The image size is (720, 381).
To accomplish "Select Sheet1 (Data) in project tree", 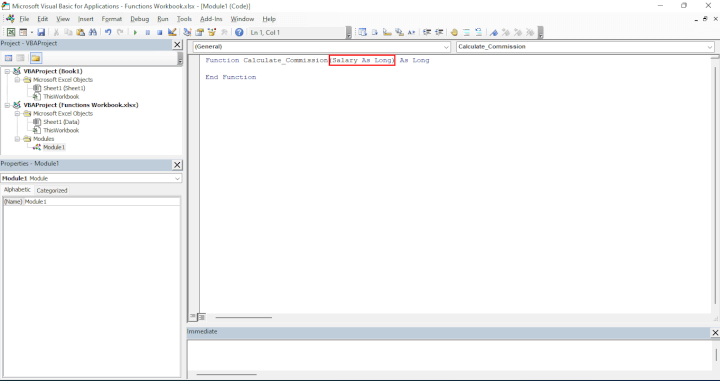I will point(61,122).
